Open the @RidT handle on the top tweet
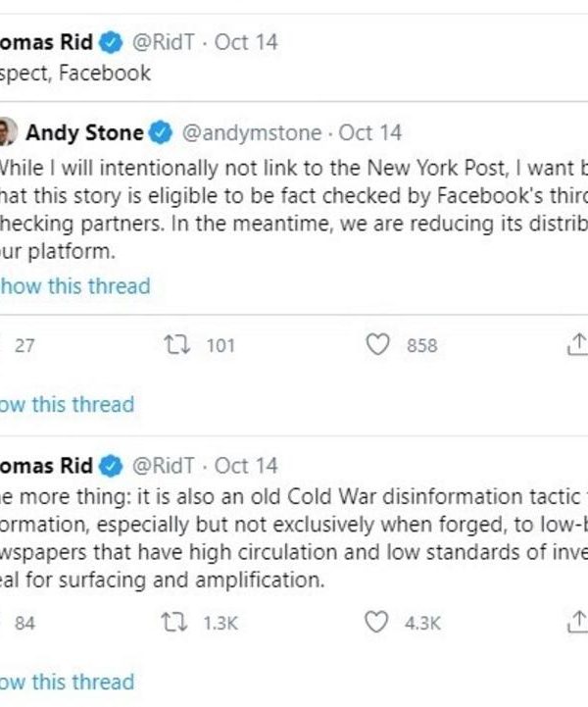 click(164, 42)
